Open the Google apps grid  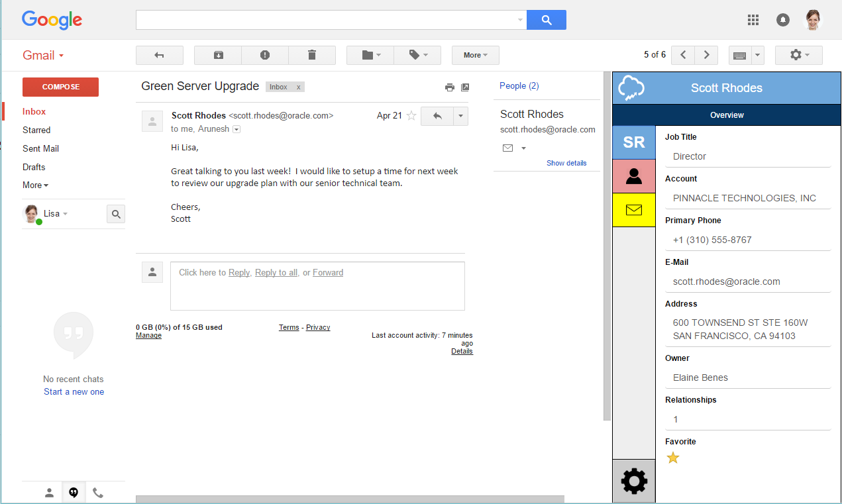click(x=753, y=20)
